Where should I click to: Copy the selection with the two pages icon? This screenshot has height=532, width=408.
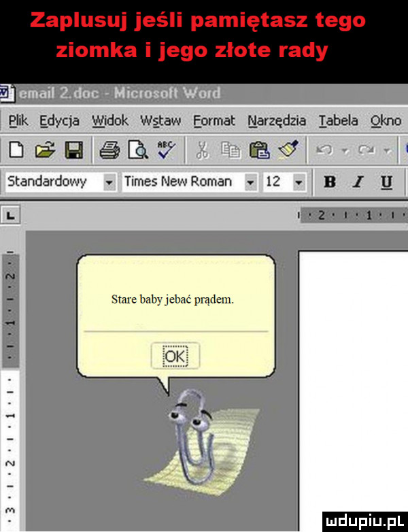click(230, 151)
